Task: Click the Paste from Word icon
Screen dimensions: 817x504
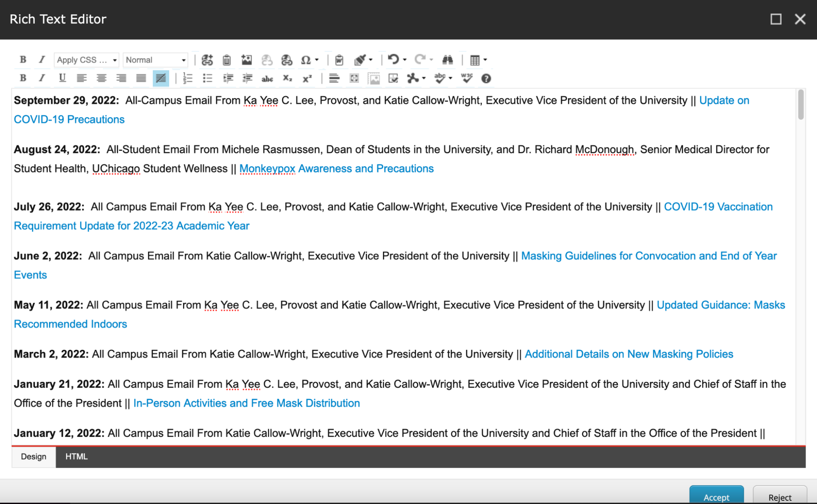Action: tap(339, 60)
